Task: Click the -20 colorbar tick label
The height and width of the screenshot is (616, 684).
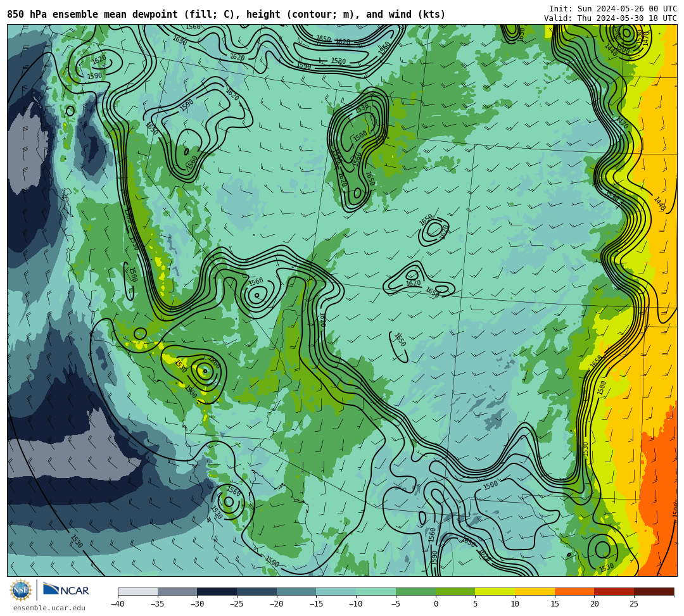Action: pos(277,604)
